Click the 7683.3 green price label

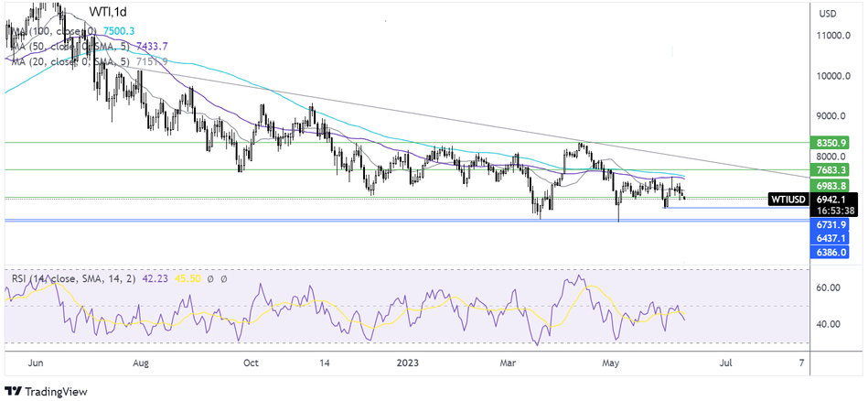[834, 169]
